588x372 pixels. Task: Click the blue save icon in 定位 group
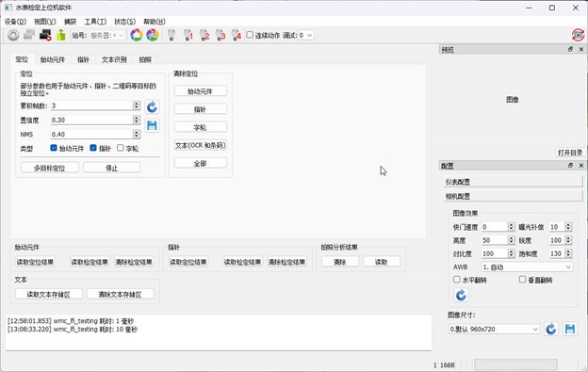pos(152,125)
